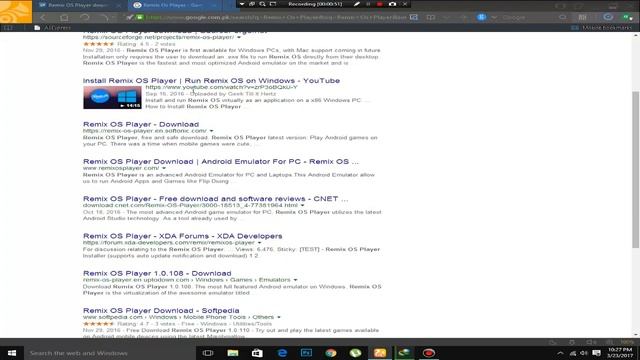The height and width of the screenshot is (360, 640).
Task: Open Photoshop from the taskbar
Action: pos(306,353)
